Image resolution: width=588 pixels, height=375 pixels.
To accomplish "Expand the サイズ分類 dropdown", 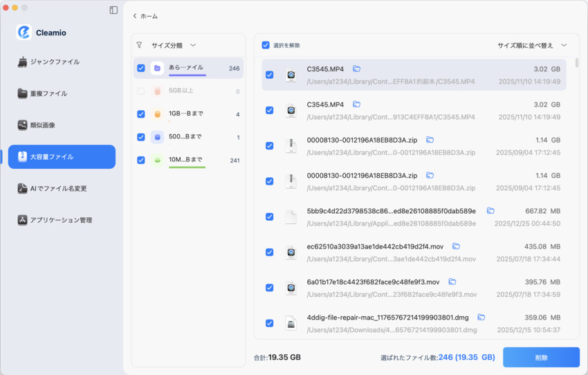I will 193,45.
